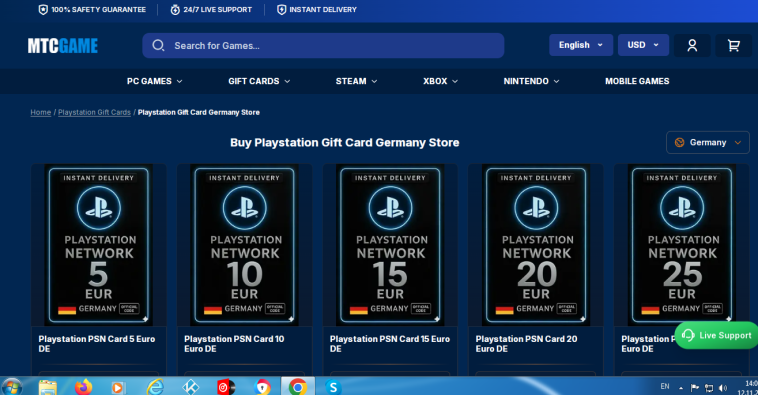Click the volume speaker tray icon
The height and width of the screenshot is (395, 758).
tap(723, 388)
